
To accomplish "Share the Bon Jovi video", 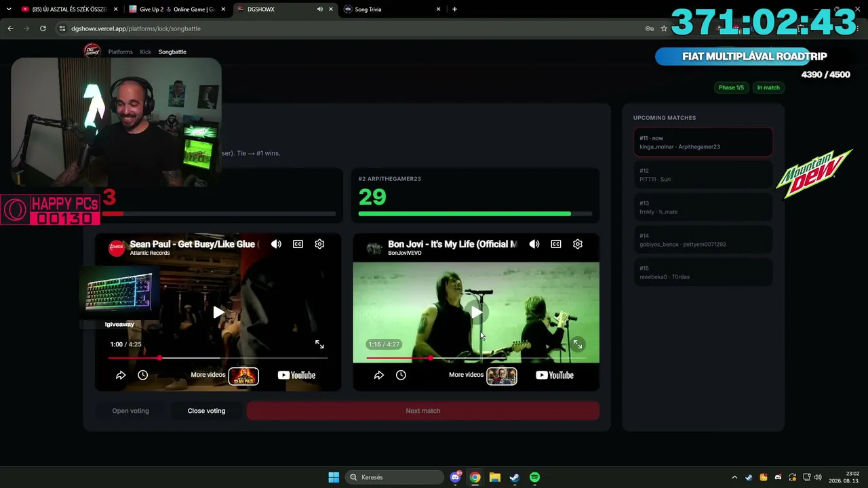I will 379,375.
